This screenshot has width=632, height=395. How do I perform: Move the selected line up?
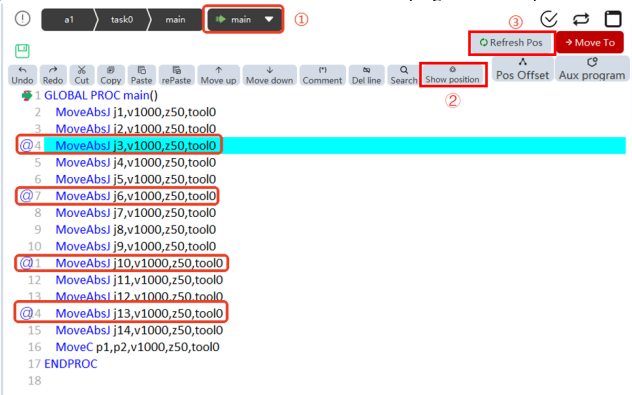218,75
